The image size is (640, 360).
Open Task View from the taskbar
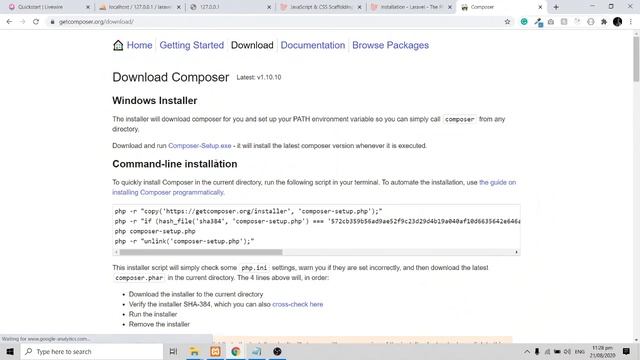[x=173, y=351]
